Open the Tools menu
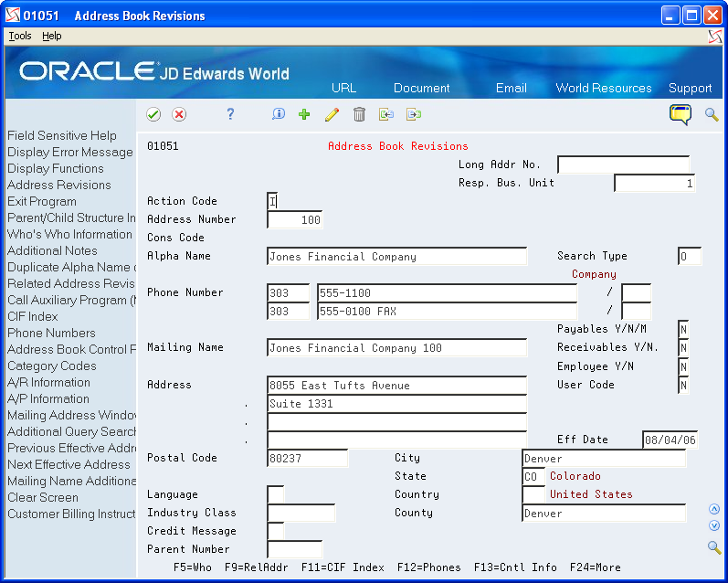 20,36
